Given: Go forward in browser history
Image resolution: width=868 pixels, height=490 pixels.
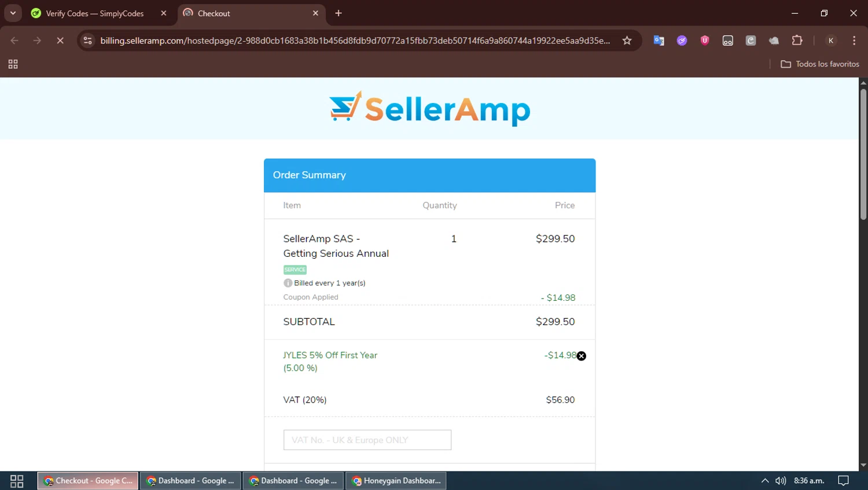Looking at the screenshot, I should coord(37,40).
